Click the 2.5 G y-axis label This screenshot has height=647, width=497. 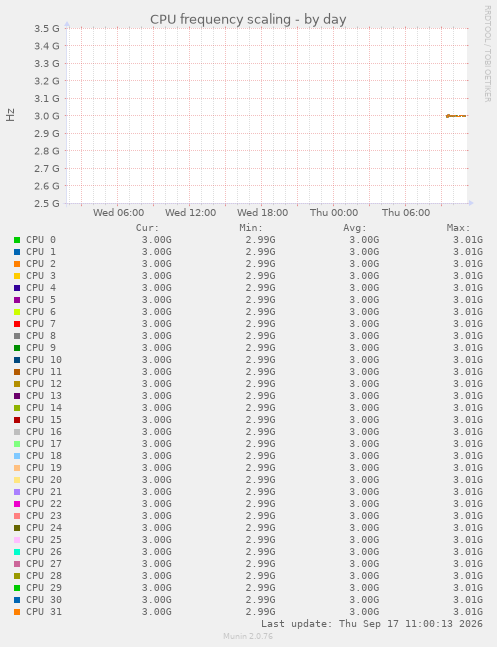pos(47,203)
